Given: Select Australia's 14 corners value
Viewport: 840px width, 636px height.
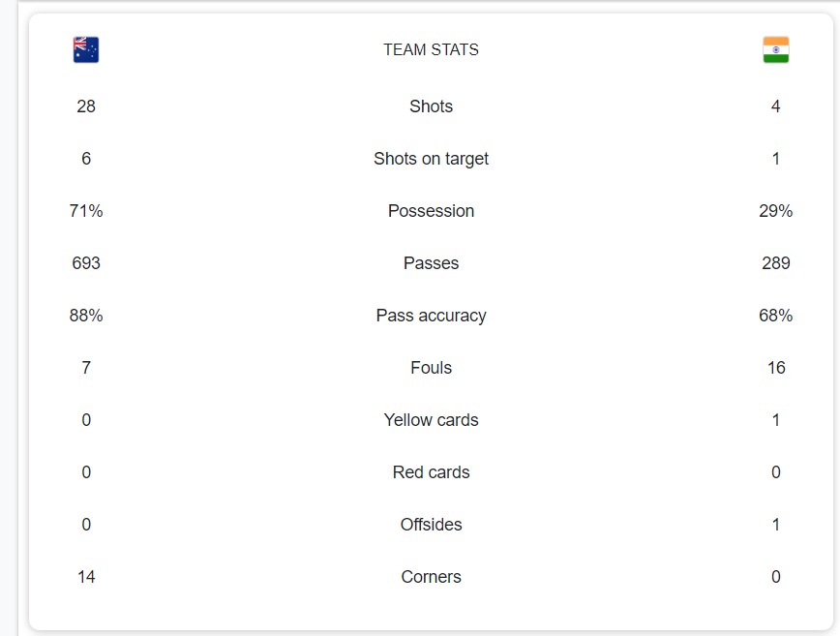Looking at the screenshot, I should (x=86, y=577).
